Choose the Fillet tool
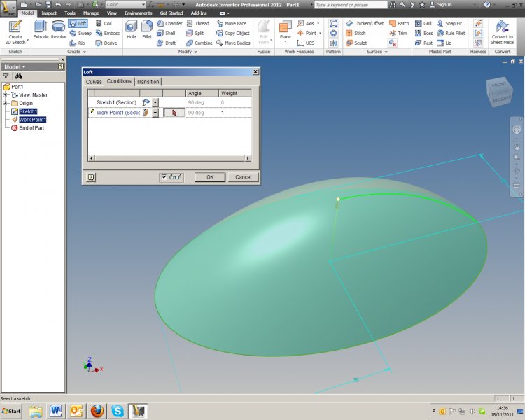 (x=146, y=29)
